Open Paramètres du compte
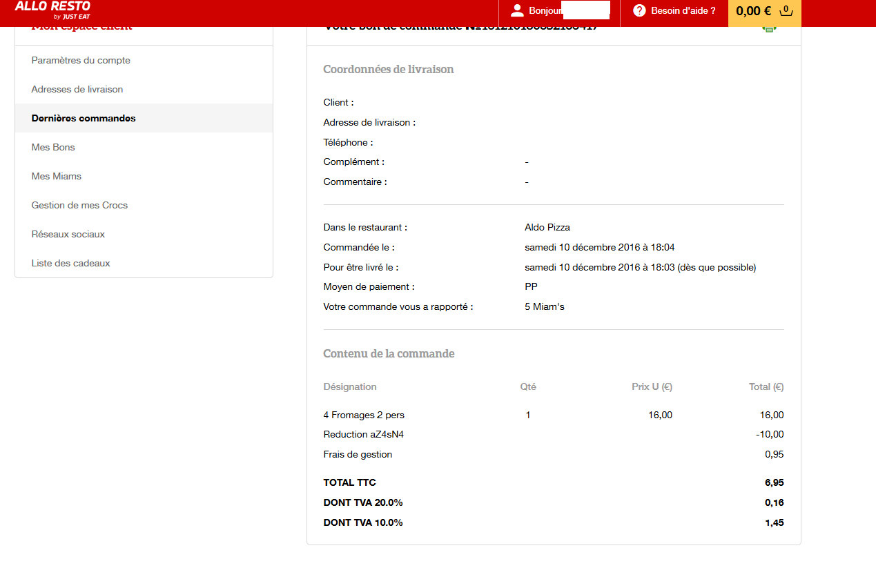 coord(81,61)
